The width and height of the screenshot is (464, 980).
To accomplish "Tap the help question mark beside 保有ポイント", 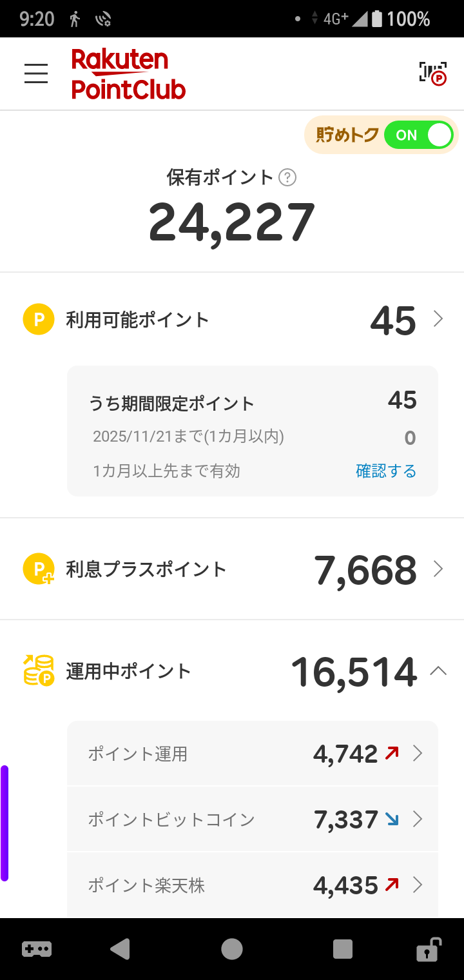I will pos(287,177).
